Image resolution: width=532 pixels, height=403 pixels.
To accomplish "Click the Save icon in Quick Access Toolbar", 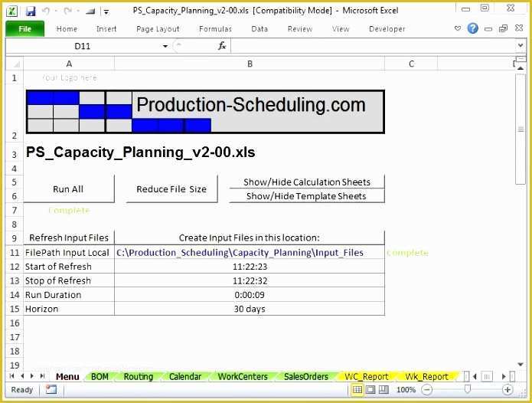I will 31,11.
